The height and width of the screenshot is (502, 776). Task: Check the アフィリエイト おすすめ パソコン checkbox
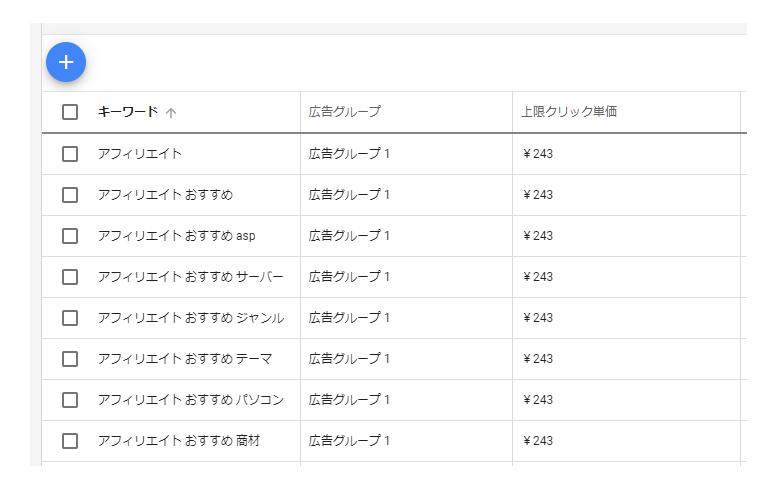point(70,400)
